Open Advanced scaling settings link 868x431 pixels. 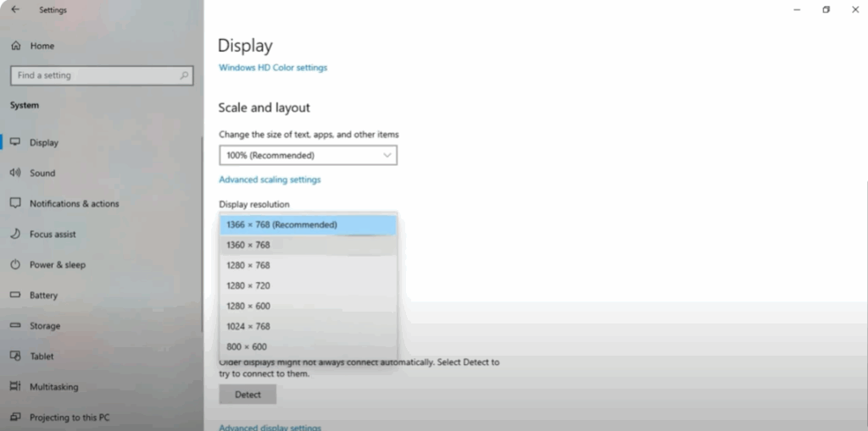270,180
